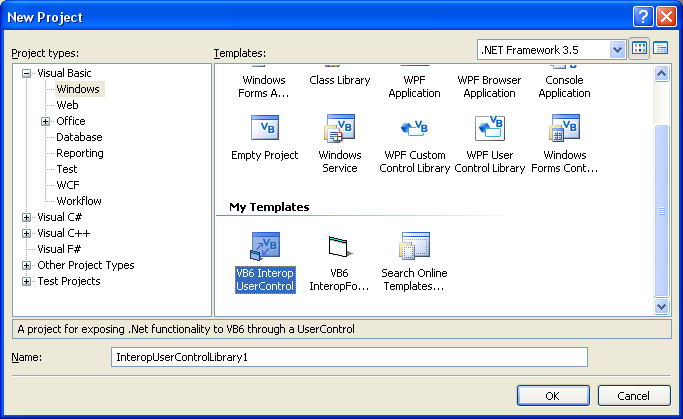Select the Web project type

tap(68, 105)
